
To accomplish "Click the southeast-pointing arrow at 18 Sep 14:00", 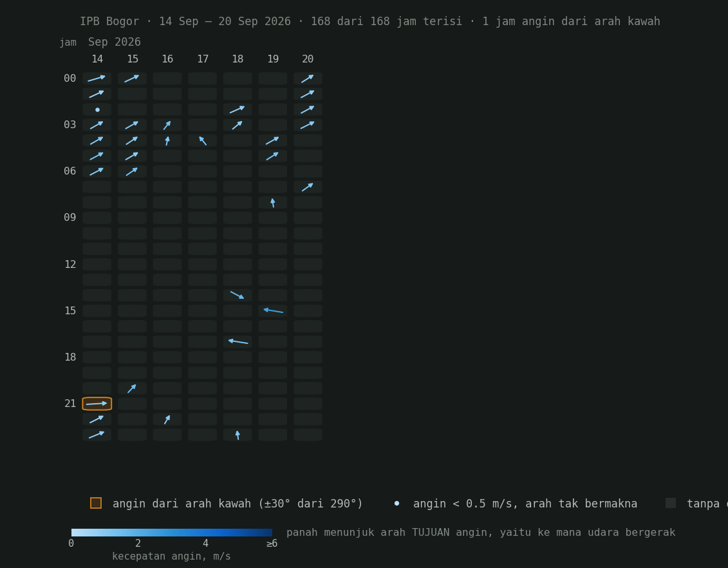I will pos(238,296).
